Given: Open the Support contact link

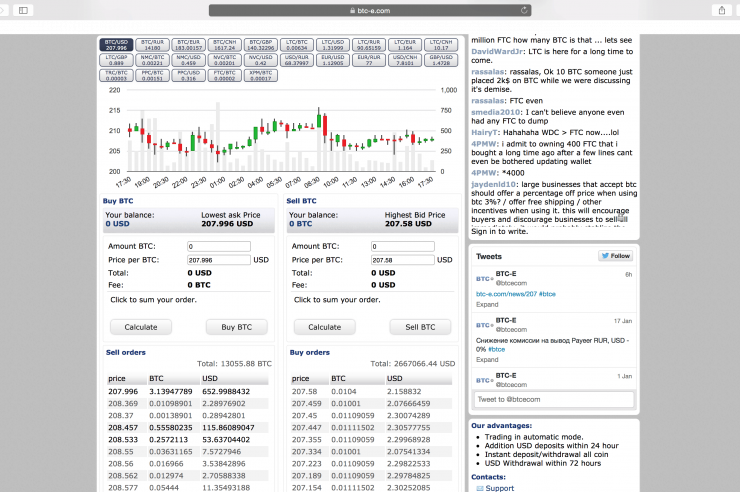Looking at the screenshot, I should point(500,488).
